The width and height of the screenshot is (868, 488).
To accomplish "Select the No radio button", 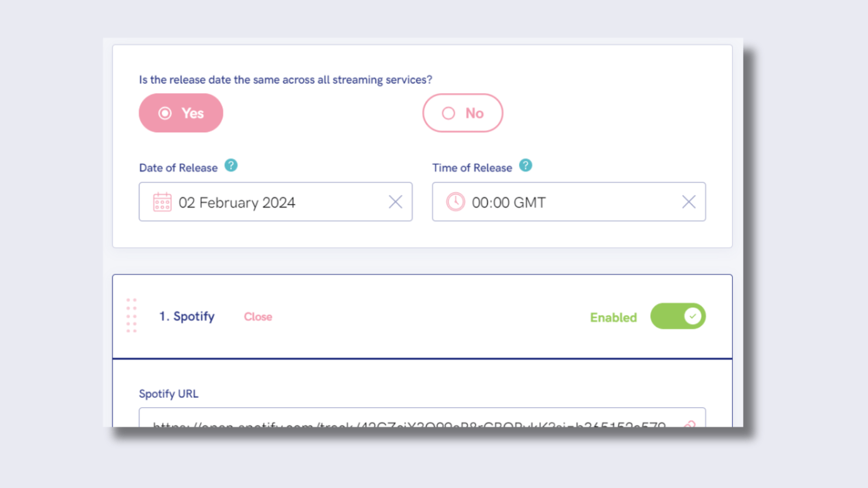I will (462, 113).
